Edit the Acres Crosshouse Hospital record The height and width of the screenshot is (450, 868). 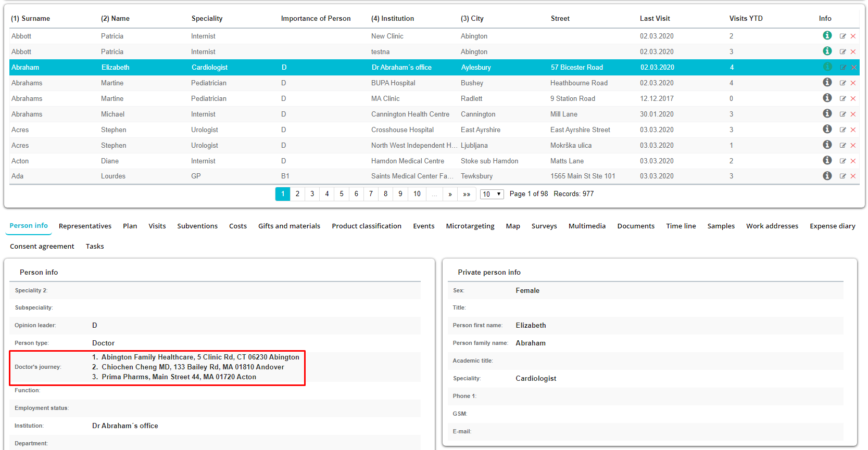[x=842, y=130]
